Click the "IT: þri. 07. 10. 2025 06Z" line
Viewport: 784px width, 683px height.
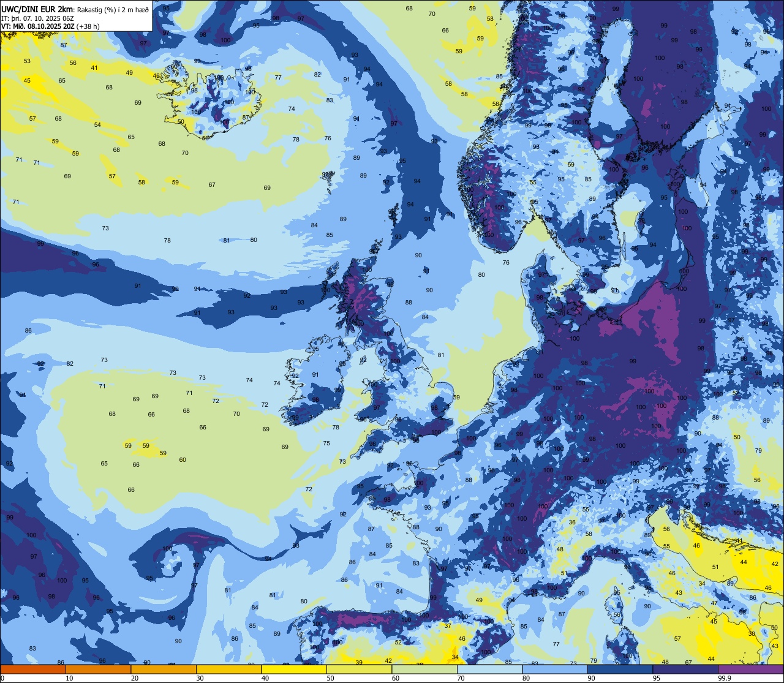point(39,18)
